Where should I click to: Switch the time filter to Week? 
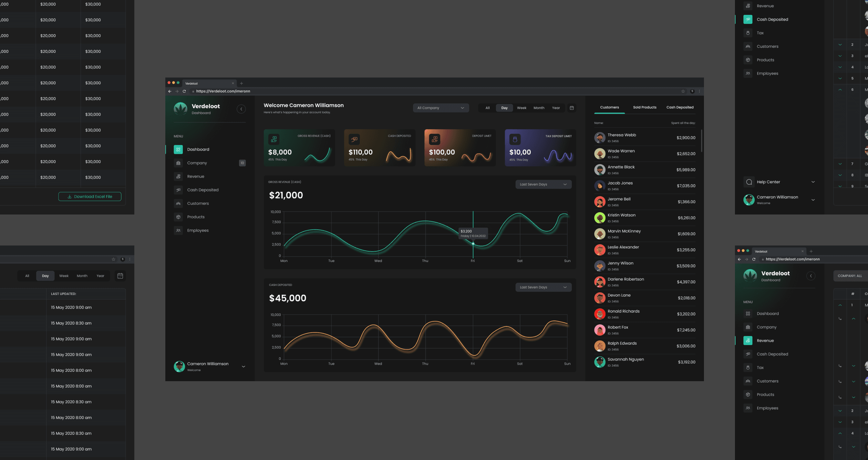pyautogui.click(x=521, y=108)
